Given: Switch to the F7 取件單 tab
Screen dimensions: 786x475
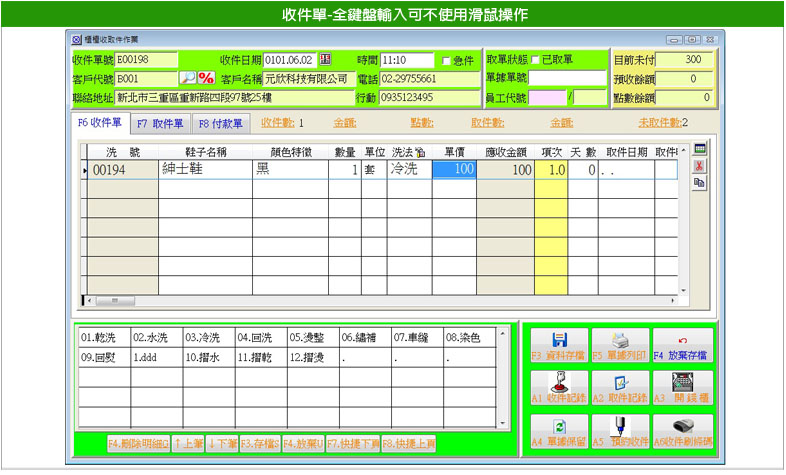Looking at the screenshot, I should click(x=160, y=124).
